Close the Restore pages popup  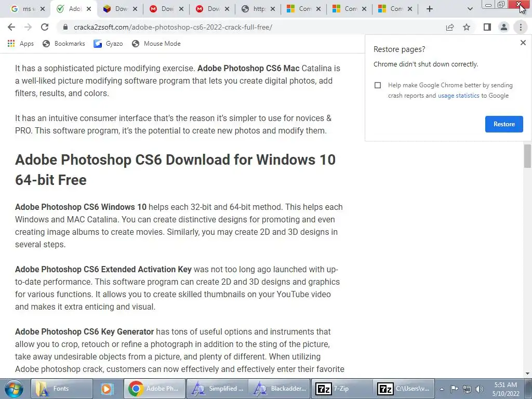[x=523, y=43]
